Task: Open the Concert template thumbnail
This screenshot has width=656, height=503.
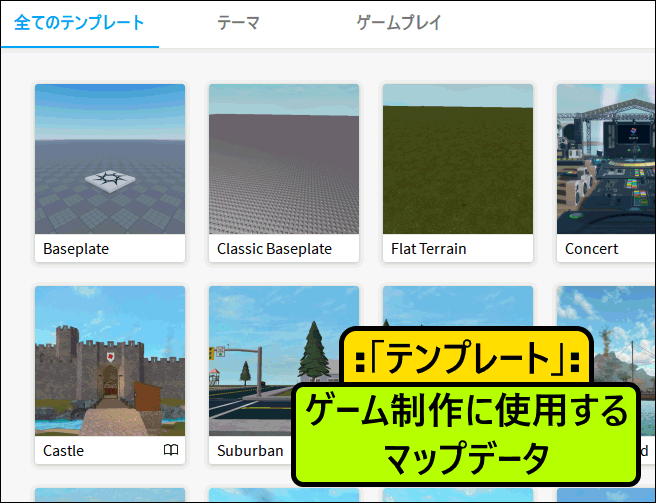Action: 606,159
